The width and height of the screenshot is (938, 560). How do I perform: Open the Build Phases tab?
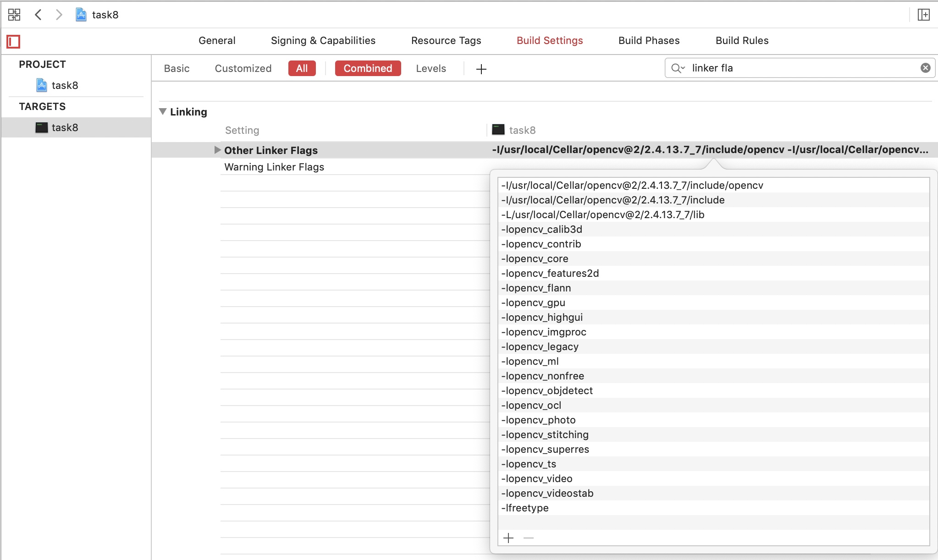click(649, 40)
